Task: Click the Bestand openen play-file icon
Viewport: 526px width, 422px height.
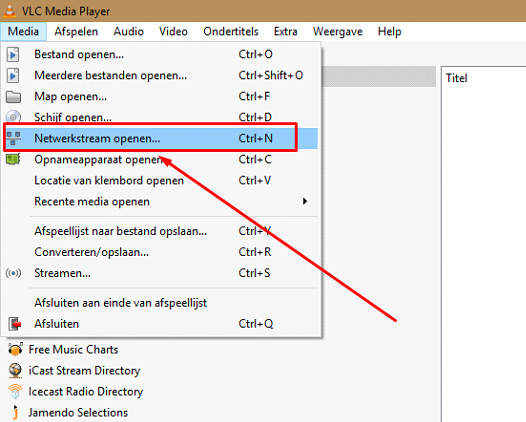Action: (x=13, y=54)
